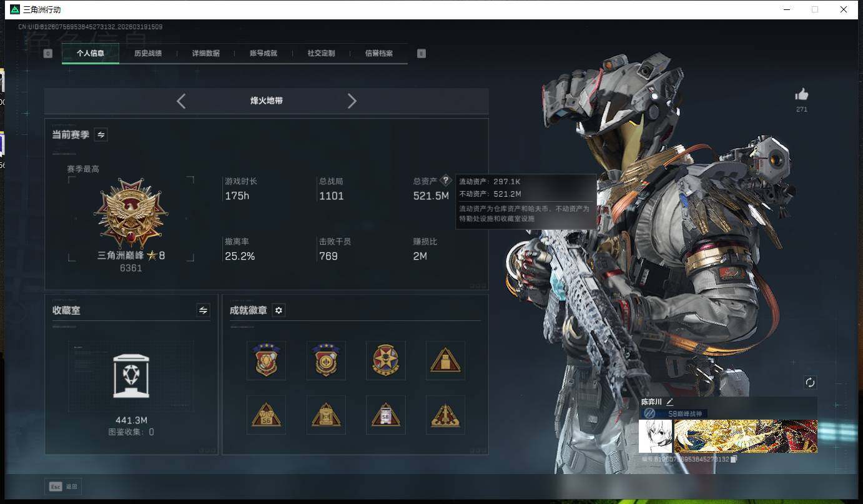863x504 pixels.
Task: Click the 撤离率 value 25.2%
Action: (x=240, y=256)
